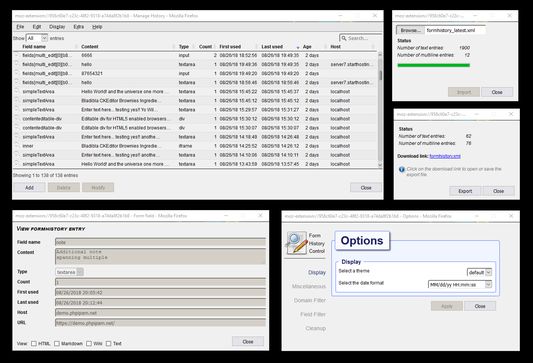Open the 'Select a theme' default dropdown
The height and width of the screenshot is (363, 533).
click(x=479, y=272)
